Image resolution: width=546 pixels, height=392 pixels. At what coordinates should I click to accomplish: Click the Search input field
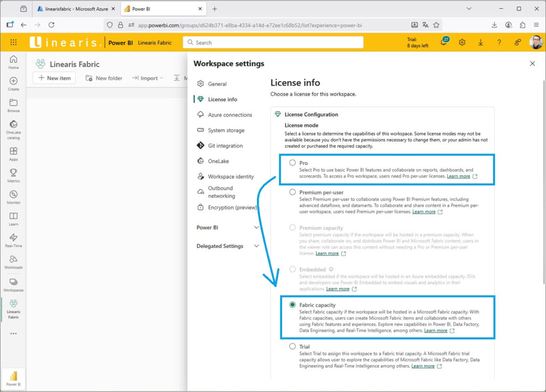click(x=273, y=43)
